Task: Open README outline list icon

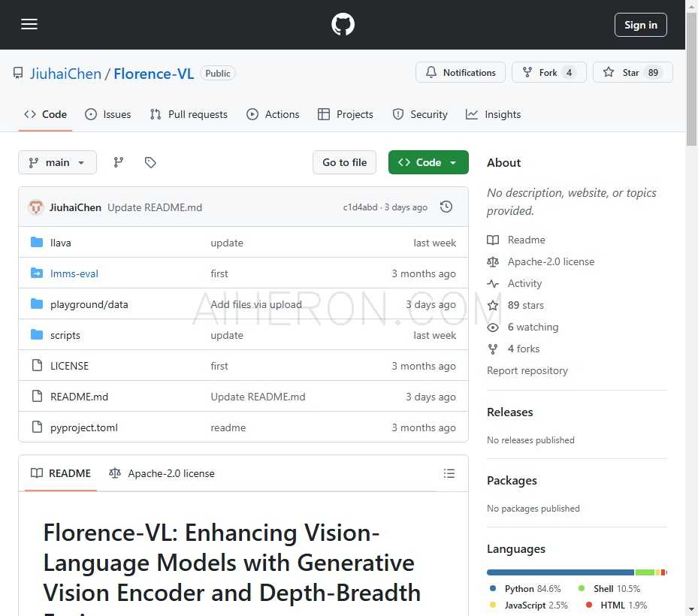Action: (x=449, y=473)
